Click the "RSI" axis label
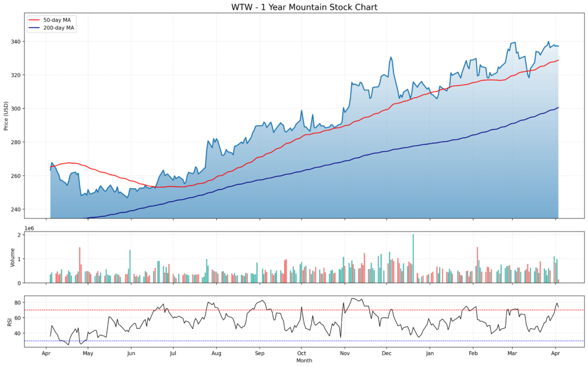Screen dimensions: 588x367 (10, 321)
